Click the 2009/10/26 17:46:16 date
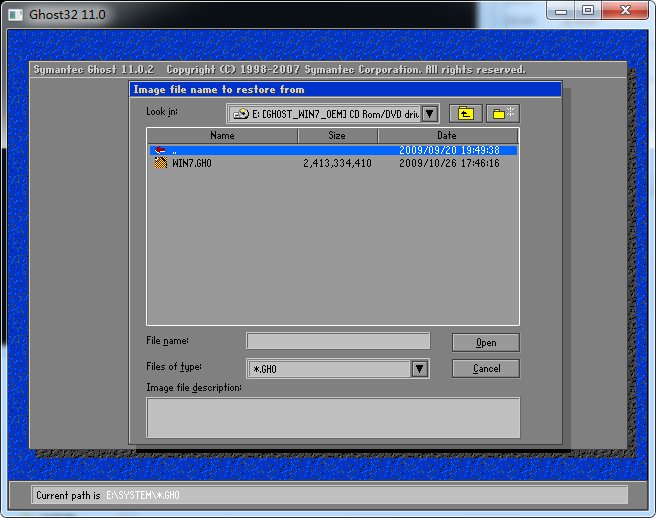Viewport: 656px width, 518px height. click(x=449, y=163)
